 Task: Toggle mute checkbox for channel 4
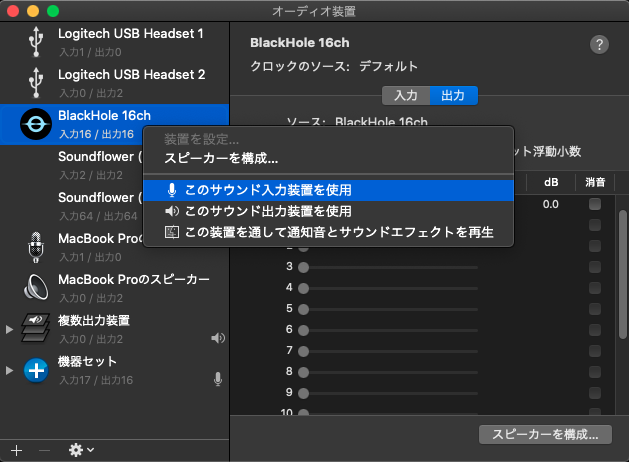coord(595,288)
